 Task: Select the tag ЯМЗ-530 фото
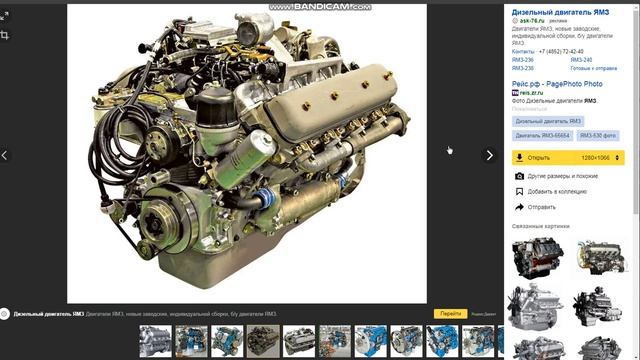598,136
